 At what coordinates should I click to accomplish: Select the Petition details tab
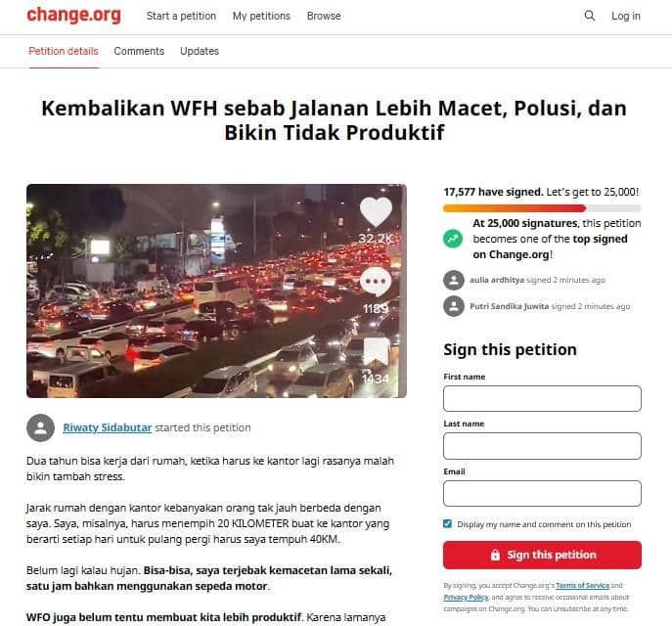64,51
